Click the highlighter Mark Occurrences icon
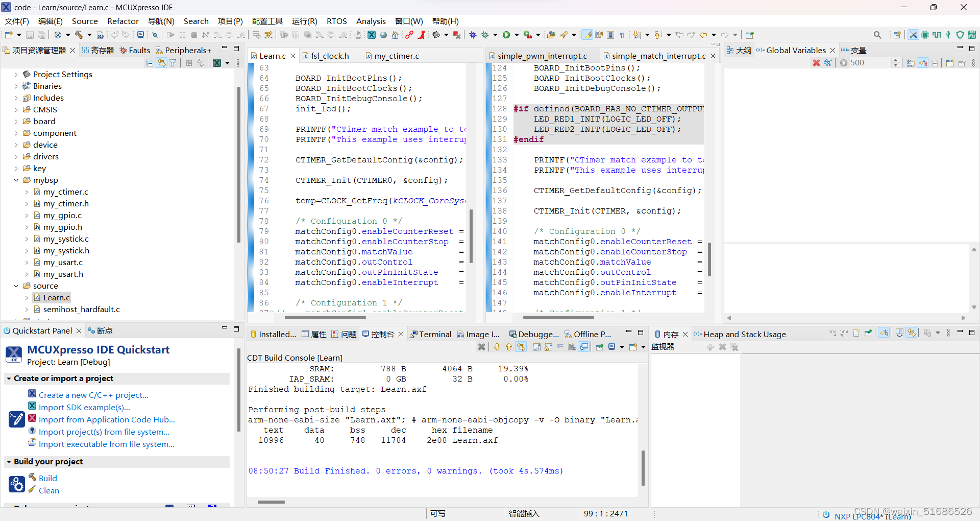Viewport: 980px width, 521px height. pyautogui.click(x=587, y=35)
